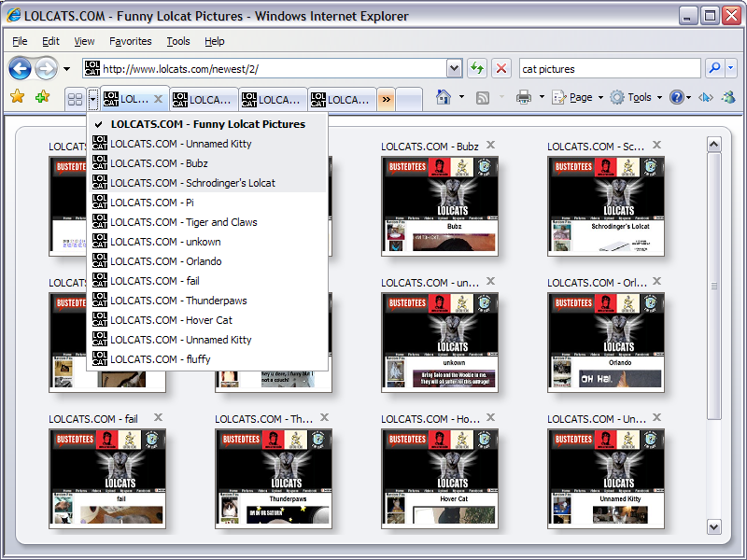747x560 pixels.
Task: Close the Bubz quick tab thumbnail
Action: coord(490,146)
